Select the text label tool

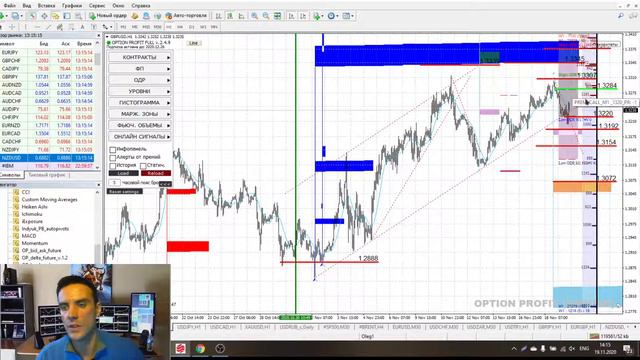[x=94, y=27]
